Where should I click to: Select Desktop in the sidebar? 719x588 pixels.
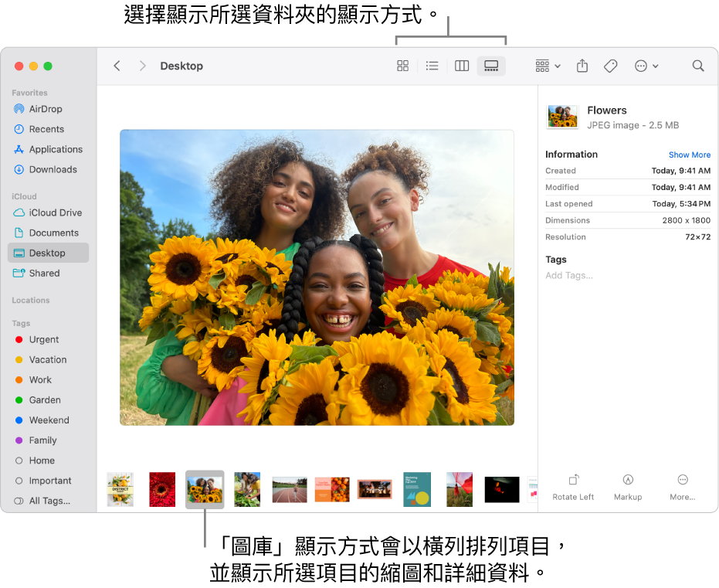[x=48, y=253]
